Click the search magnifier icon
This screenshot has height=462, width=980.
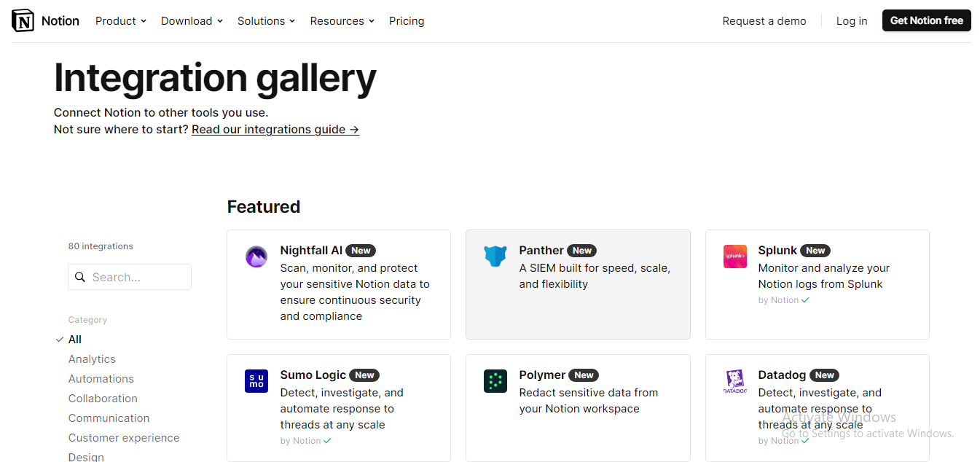coord(80,277)
